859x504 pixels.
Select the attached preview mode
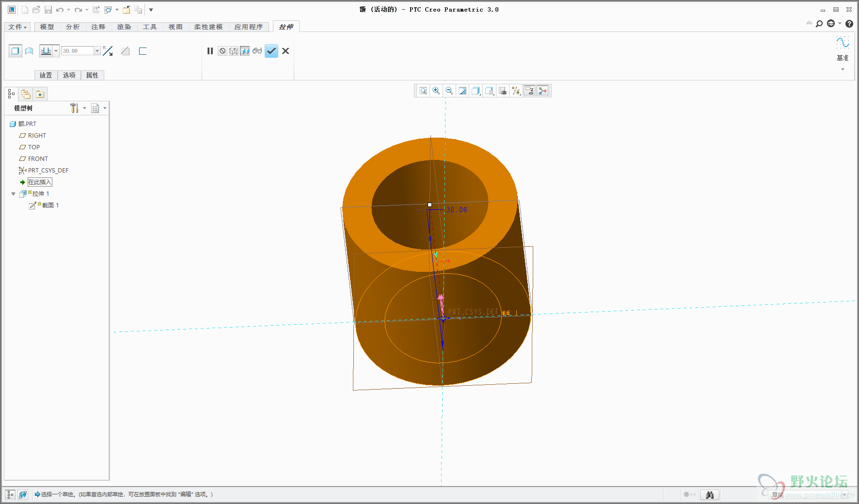pyautogui.click(x=245, y=51)
